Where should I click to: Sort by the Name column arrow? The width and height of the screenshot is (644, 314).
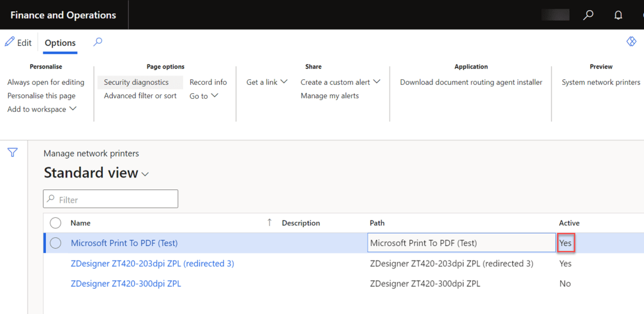pos(270,222)
